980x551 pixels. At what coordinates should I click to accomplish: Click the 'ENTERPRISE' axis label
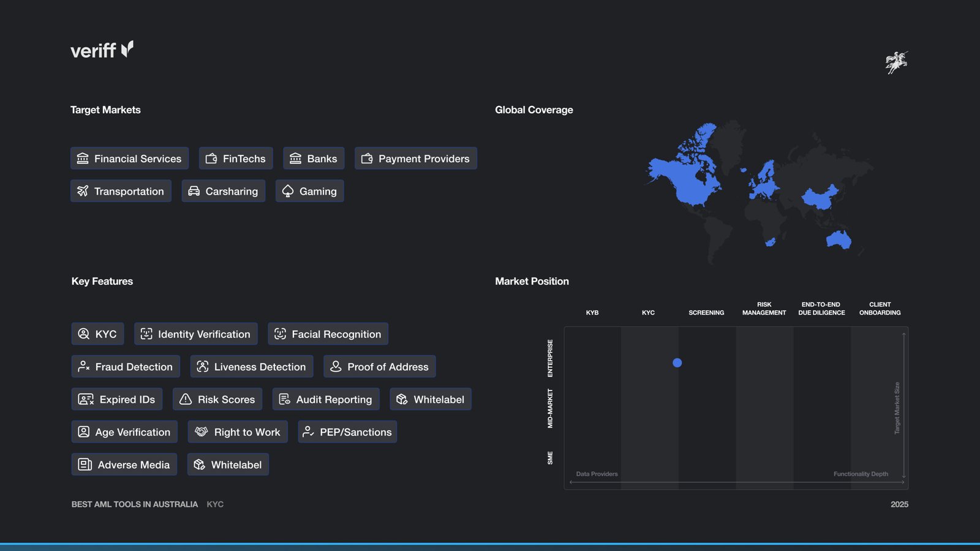(x=550, y=358)
